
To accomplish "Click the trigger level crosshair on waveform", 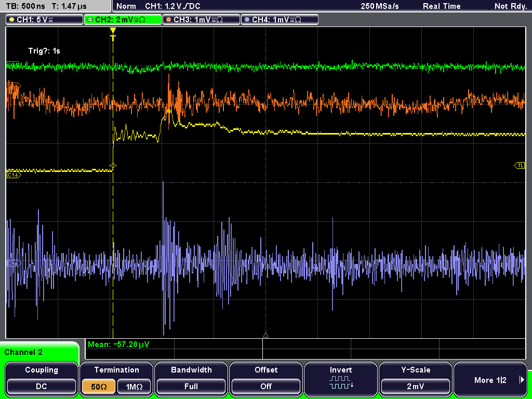I will click(113, 166).
